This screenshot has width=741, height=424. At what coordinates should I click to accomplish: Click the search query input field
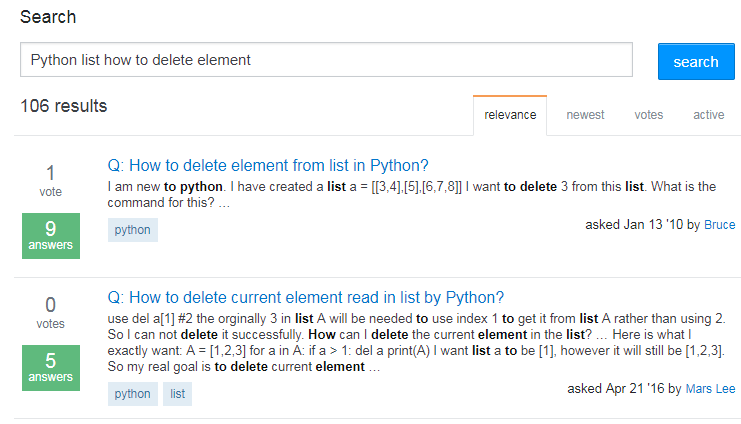(326, 60)
